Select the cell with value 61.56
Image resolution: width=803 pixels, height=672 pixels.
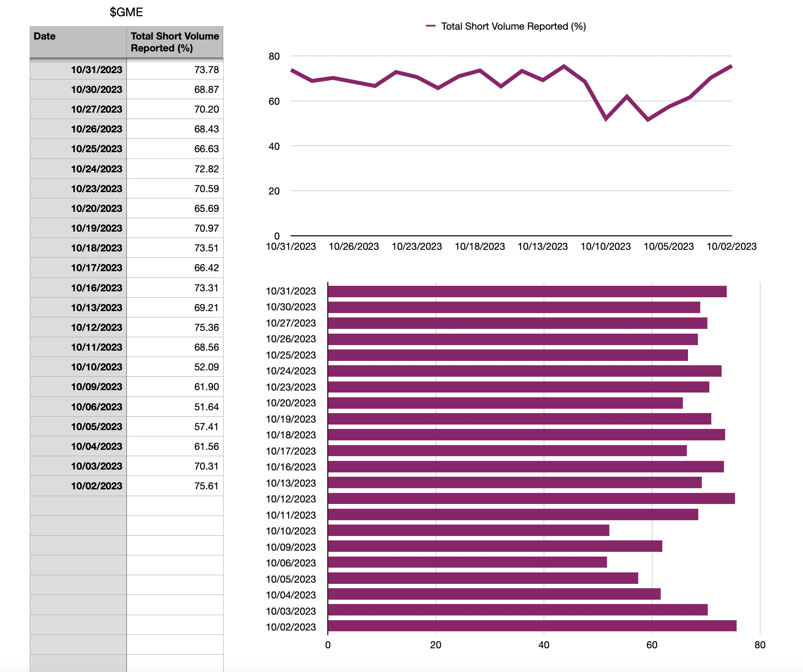175,446
